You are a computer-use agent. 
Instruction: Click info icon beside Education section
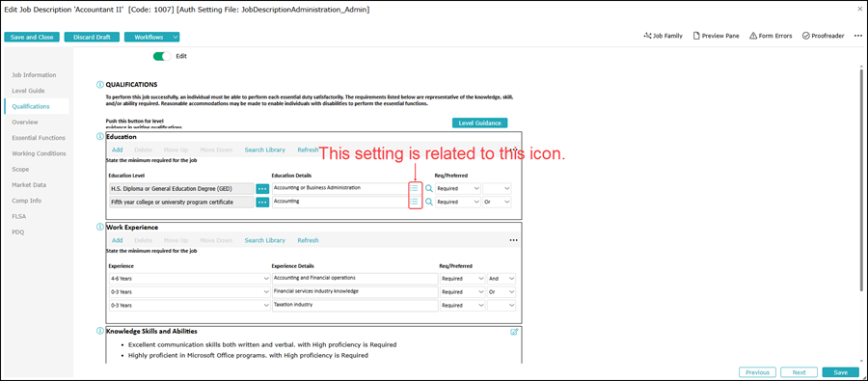tap(100, 136)
